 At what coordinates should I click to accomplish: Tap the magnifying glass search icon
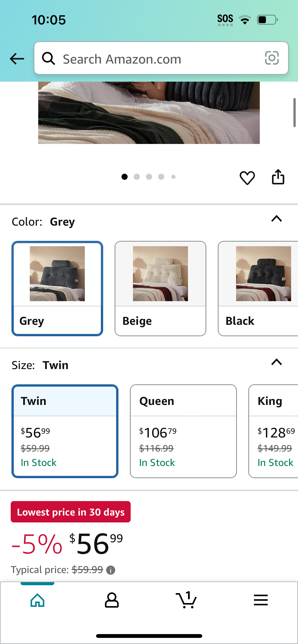(48, 58)
